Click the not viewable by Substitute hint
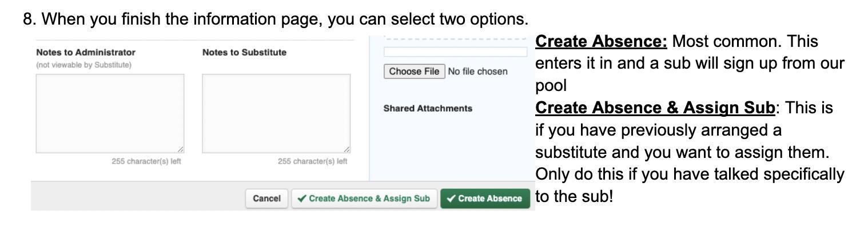Image resolution: width=868 pixels, height=230 pixels. pos(83,64)
